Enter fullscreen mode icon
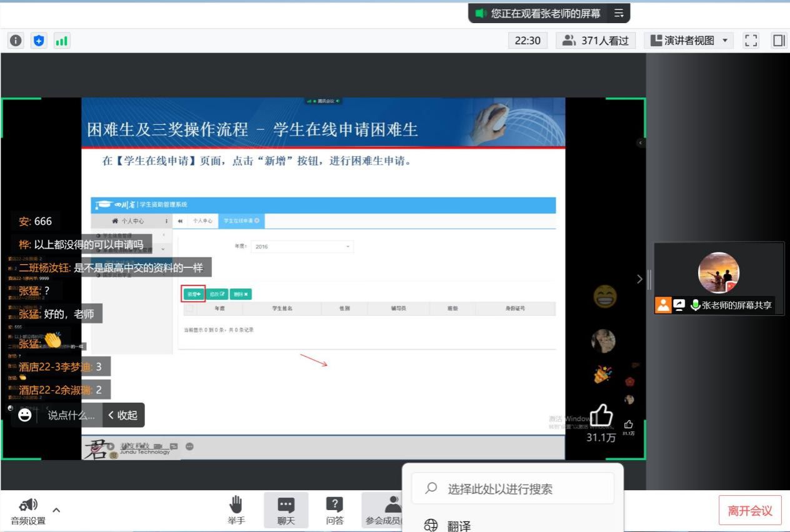This screenshot has height=532, width=790. point(751,41)
